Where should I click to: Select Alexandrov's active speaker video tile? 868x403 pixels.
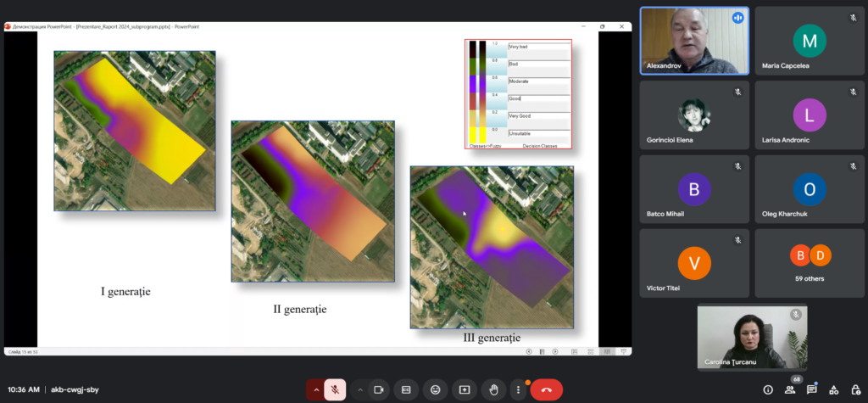click(x=693, y=41)
